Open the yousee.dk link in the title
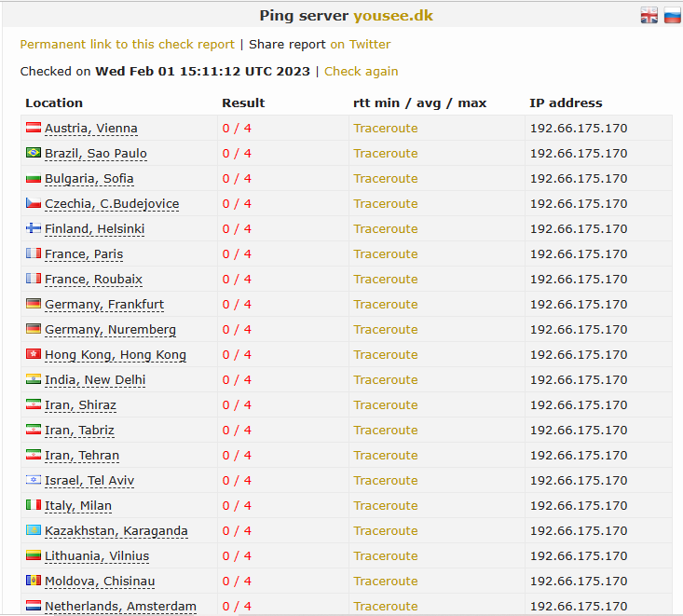Screen dimensions: 683x616 tap(393, 16)
